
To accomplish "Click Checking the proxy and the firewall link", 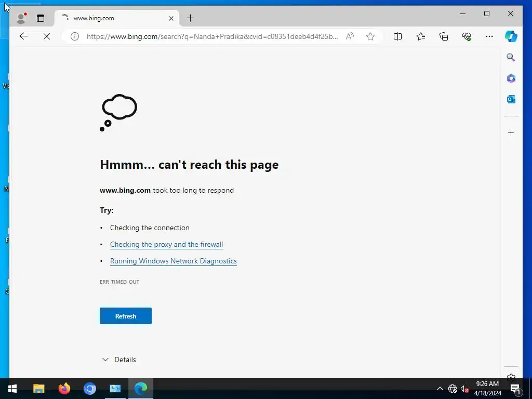I will coord(166,244).
